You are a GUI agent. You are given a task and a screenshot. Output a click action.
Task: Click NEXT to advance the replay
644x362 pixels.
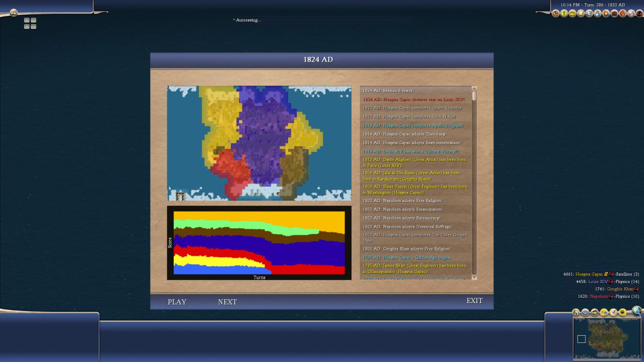[x=227, y=302]
